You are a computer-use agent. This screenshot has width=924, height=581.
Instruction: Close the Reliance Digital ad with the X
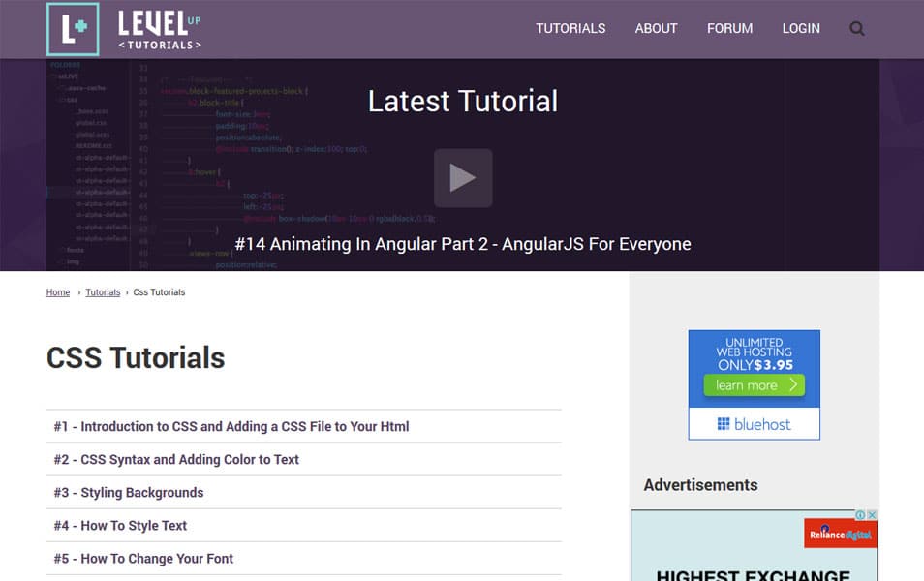(872, 515)
